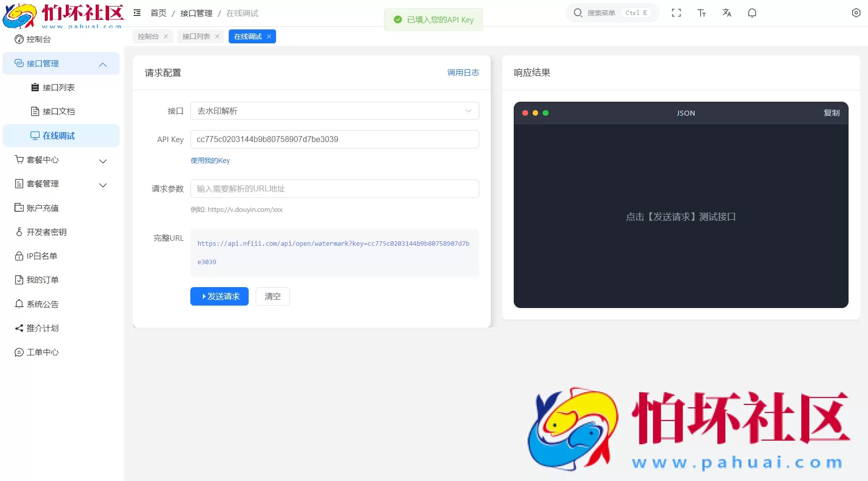Close the 在线调试 tab
Image resolution: width=868 pixels, height=481 pixels.
coord(269,36)
